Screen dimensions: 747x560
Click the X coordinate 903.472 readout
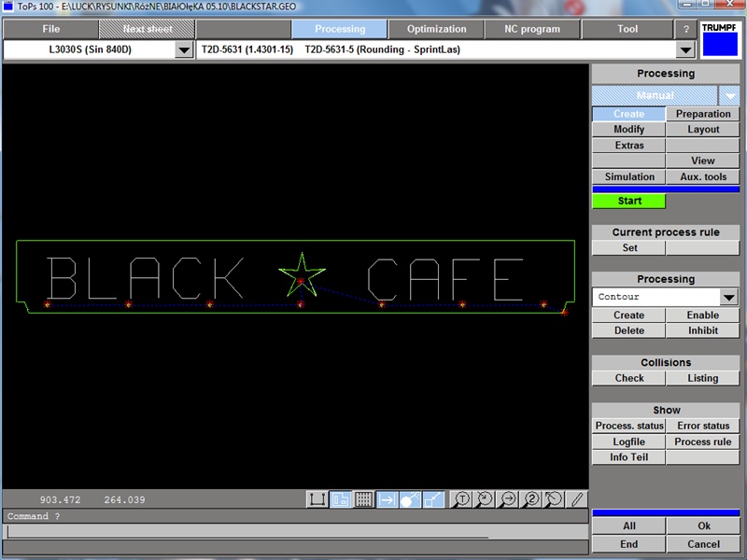[x=60, y=500]
